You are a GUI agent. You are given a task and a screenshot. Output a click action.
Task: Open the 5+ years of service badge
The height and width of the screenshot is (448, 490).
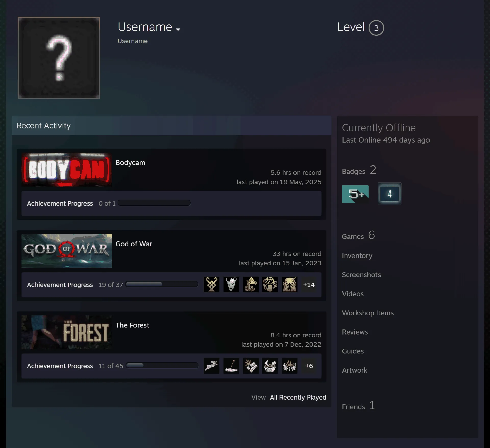(x=355, y=194)
